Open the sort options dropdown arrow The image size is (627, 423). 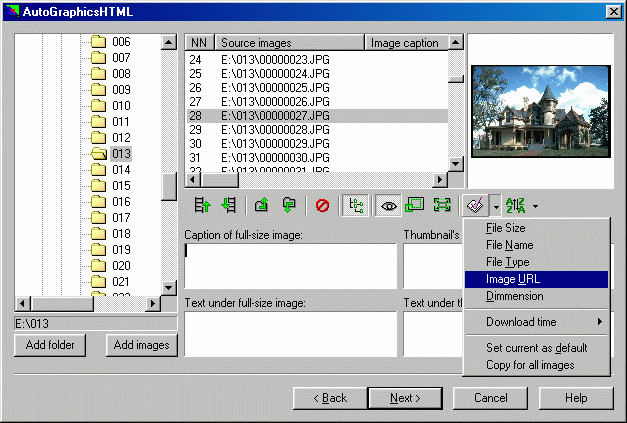tap(535, 206)
